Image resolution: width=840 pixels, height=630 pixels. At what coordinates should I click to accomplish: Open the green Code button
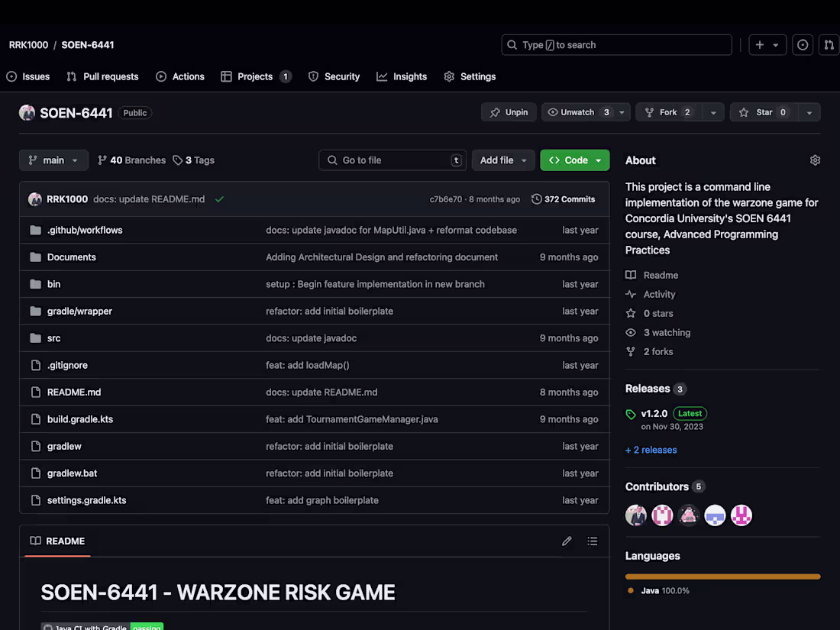[574, 160]
